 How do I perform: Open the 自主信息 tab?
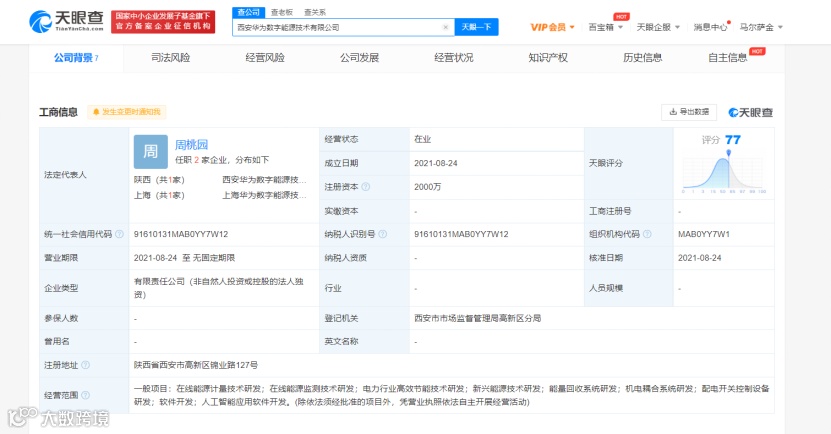pyautogui.click(x=728, y=58)
